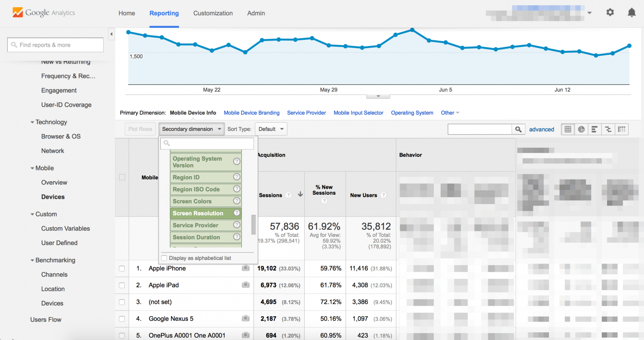
Task: Collapse the Custom section
Action: [x=33, y=214]
